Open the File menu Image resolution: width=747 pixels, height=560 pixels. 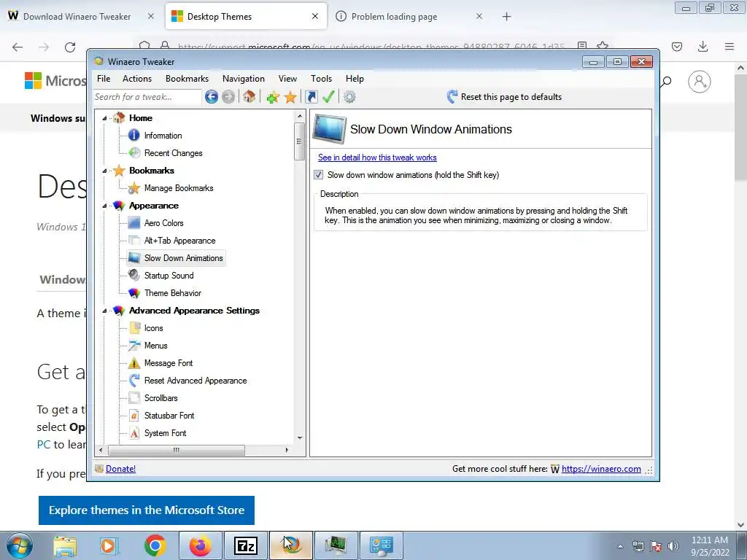click(x=104, y=79)
